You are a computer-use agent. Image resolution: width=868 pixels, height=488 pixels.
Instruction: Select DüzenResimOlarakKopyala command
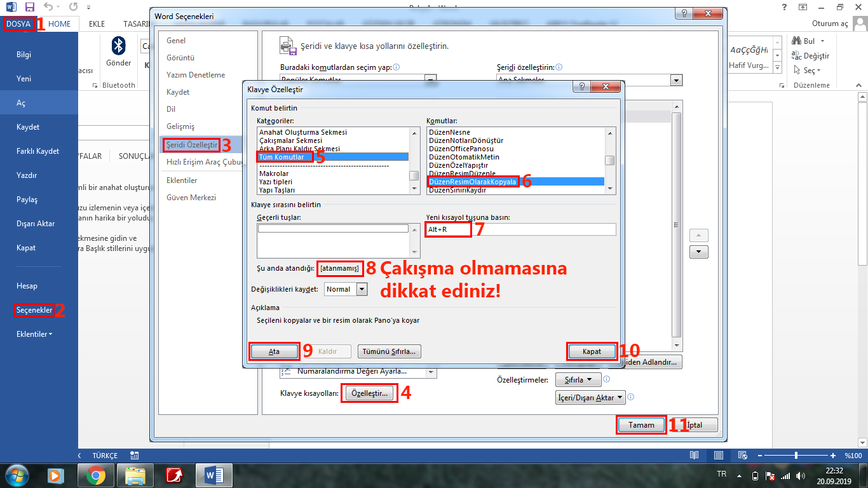click(515, 182)
